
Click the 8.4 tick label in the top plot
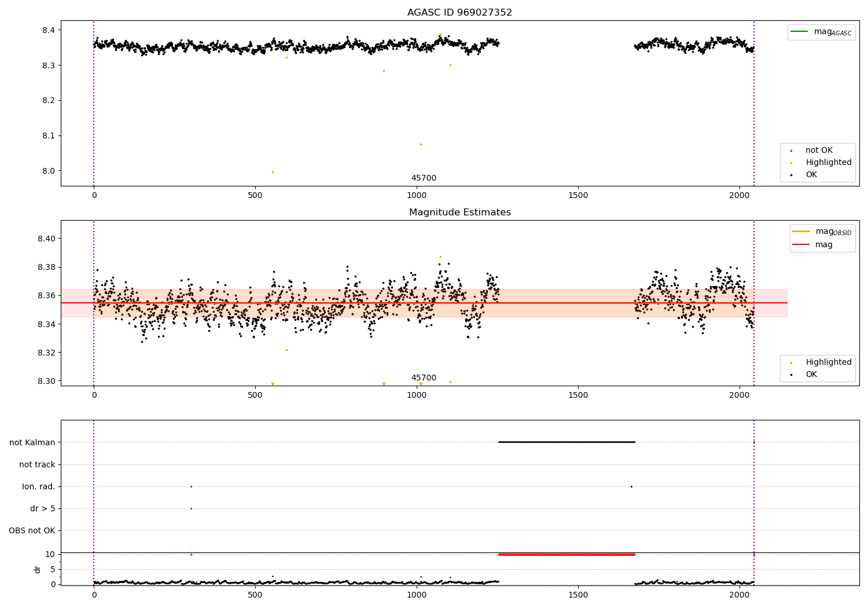tap(48, 30)
